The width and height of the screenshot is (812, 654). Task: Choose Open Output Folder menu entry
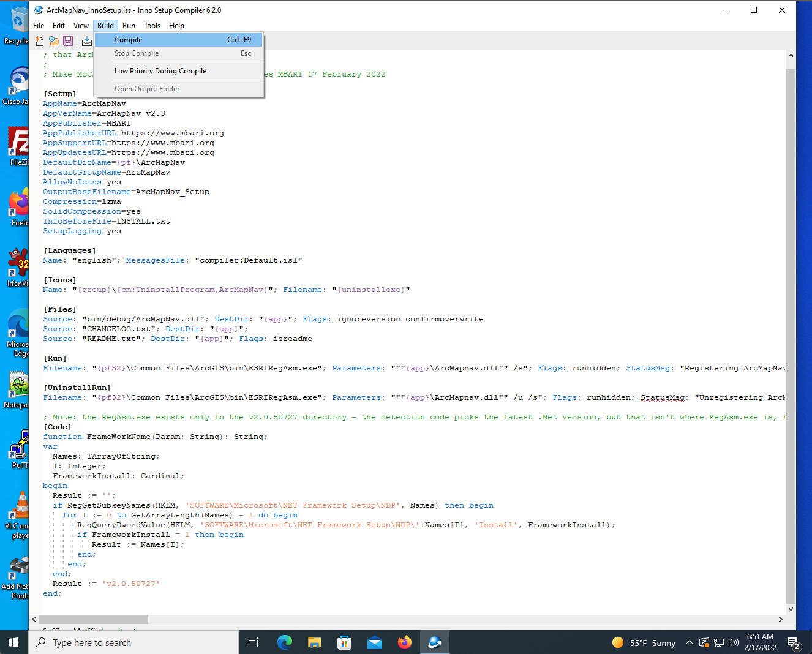coord(179,89)
